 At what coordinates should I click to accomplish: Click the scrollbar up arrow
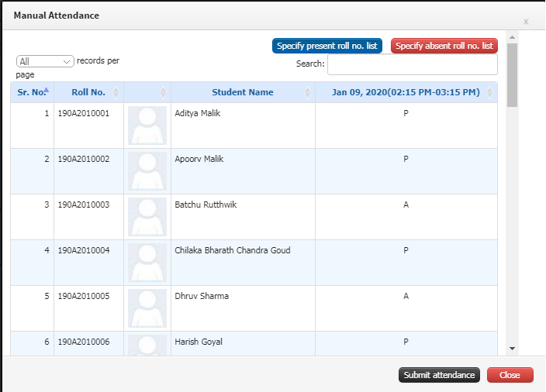[x=512, y=37]
